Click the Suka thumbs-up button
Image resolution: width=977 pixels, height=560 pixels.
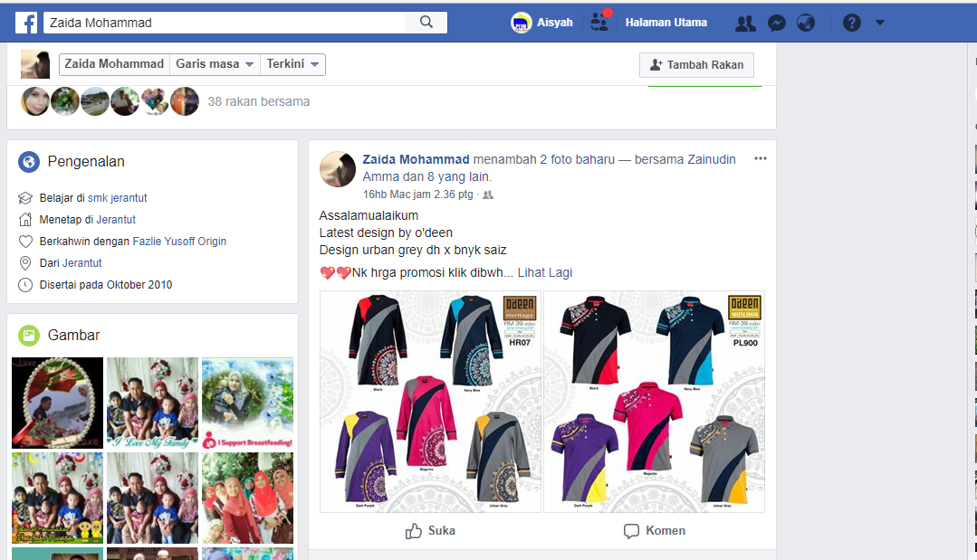pos(430,531)
